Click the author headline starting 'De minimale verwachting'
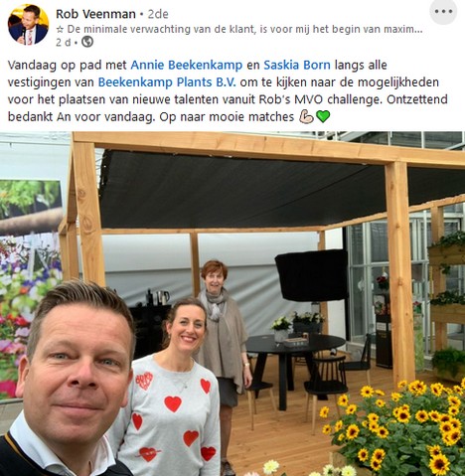Viewport: 465px width, 476px height. 239,29
